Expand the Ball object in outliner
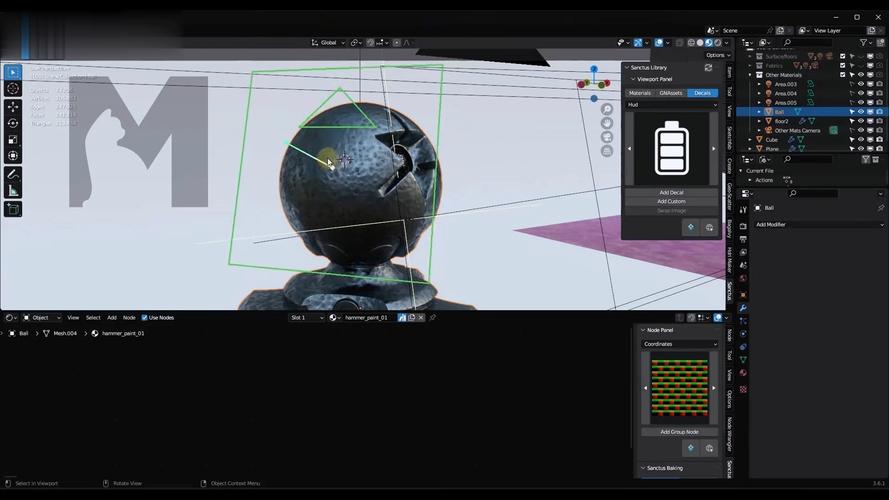 pos(759,112)
